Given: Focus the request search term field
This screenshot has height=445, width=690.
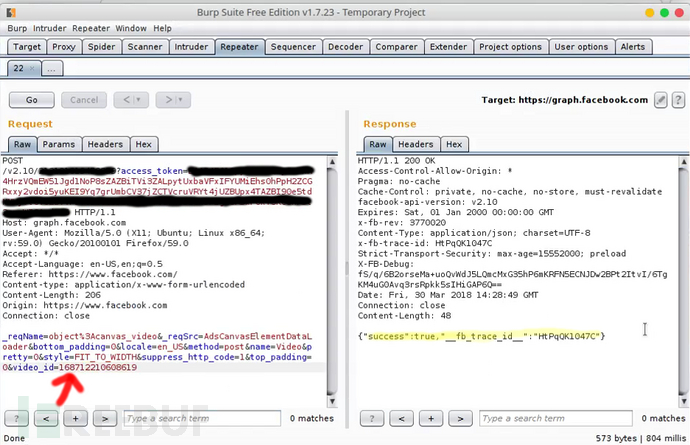Looking at the screenshot, I should (202, 419).
